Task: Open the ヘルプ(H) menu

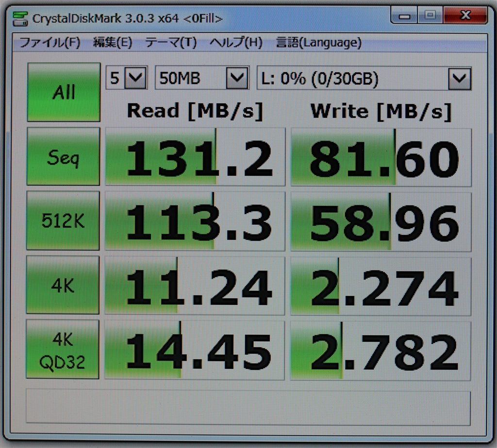Action: pyautogui.click(x=236, y=42)
